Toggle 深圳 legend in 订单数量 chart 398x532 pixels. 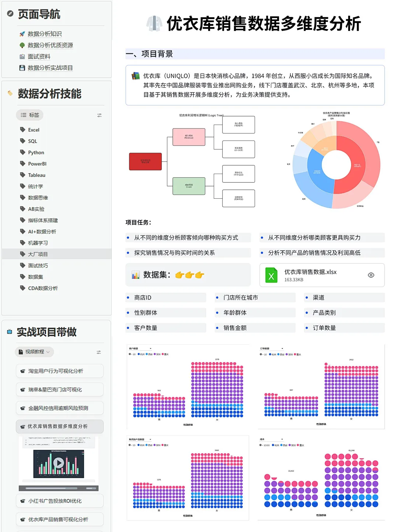pos(289,354)
